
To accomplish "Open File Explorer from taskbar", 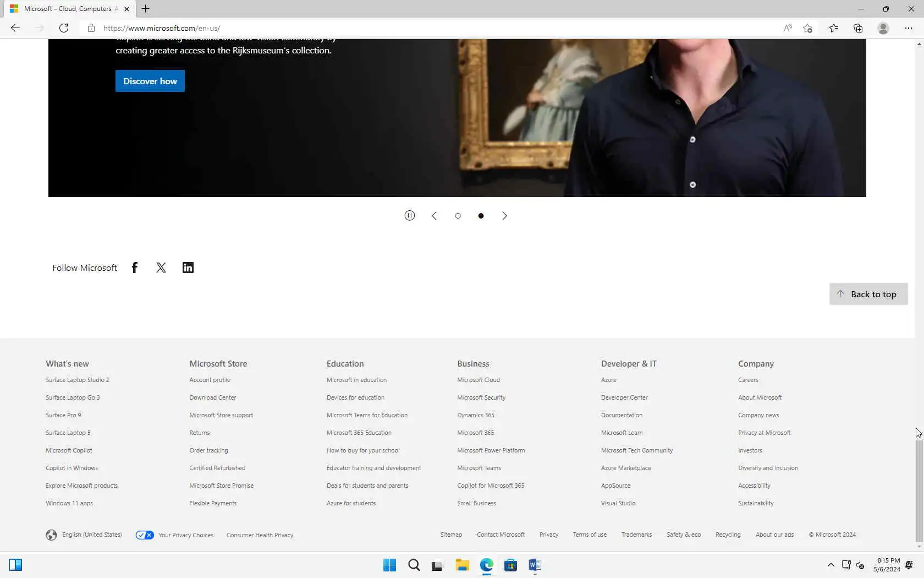I will (x=462, y=565).
